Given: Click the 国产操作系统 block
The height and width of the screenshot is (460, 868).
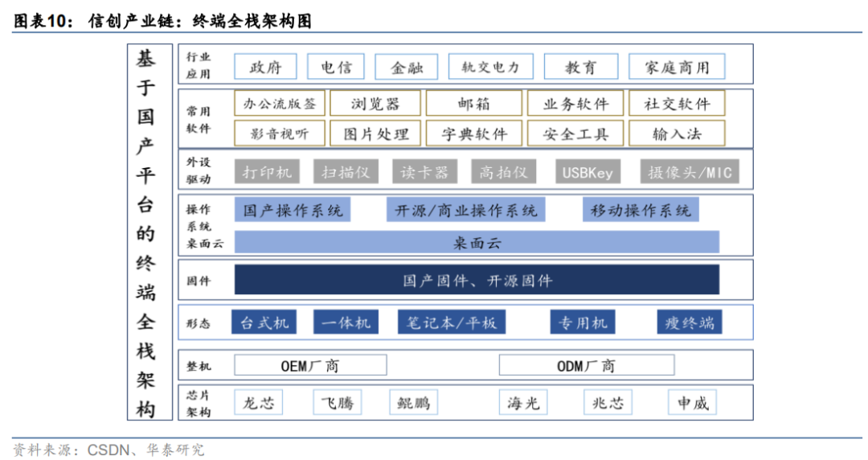Looking at the screenshot, I should 293,211.
